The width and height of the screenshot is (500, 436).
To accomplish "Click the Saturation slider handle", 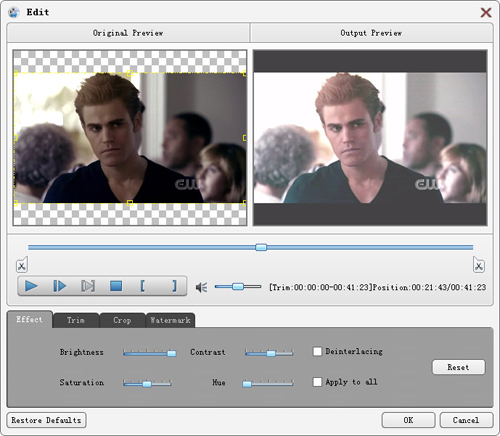I will [147, 384].
